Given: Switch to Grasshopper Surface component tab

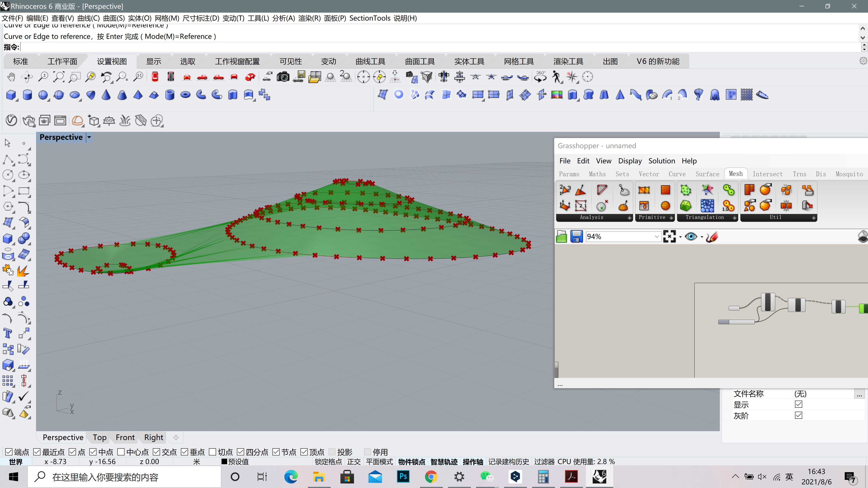Looking at the screenshot, I should pos(707,174).
